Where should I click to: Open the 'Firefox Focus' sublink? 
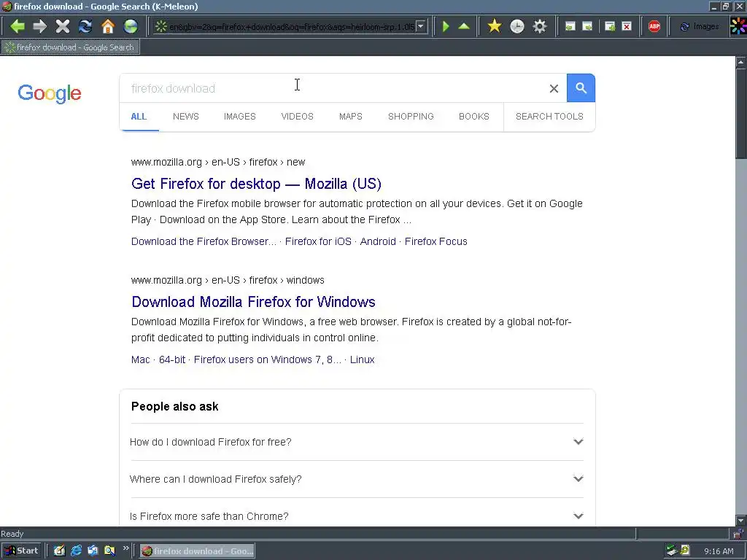click(x=436, y=241)
